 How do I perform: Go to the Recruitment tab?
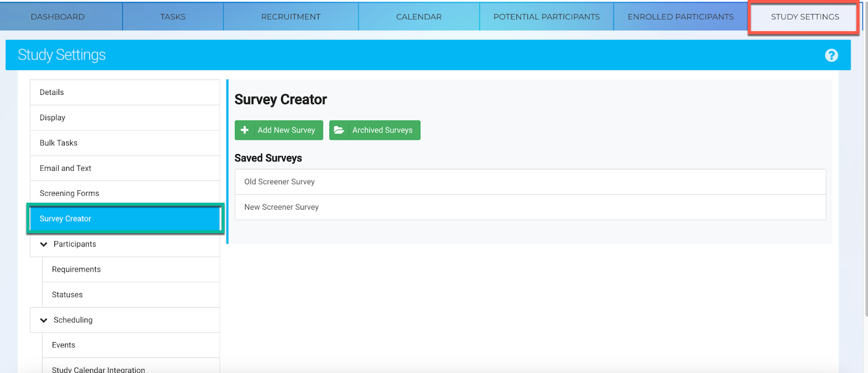click(291, 17)
